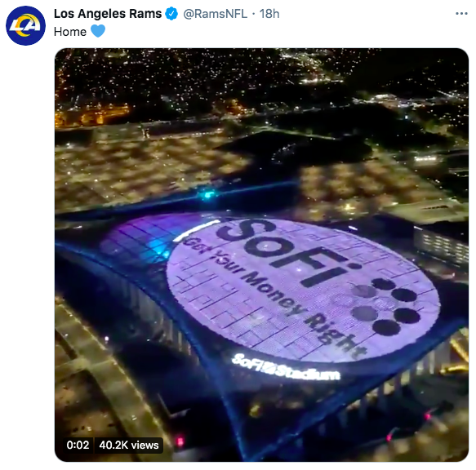Open the three-dot more options menu
476x470 pixels.
[461, 14]
